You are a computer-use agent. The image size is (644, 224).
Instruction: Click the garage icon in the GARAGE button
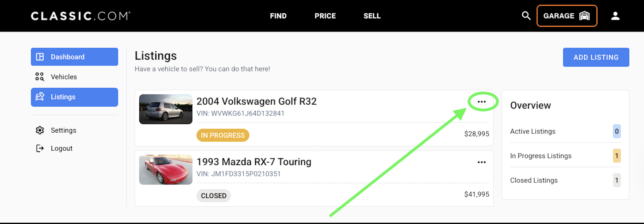(584, 16)
